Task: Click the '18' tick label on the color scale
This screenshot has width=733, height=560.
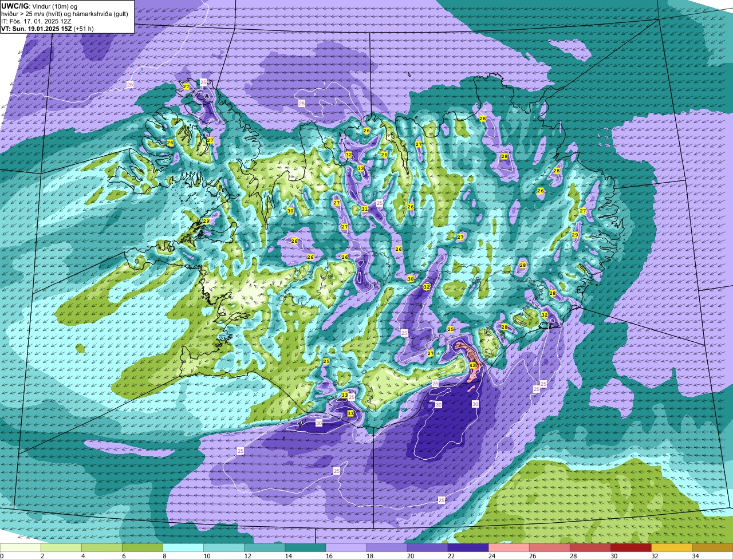Action: click(369, 556)
